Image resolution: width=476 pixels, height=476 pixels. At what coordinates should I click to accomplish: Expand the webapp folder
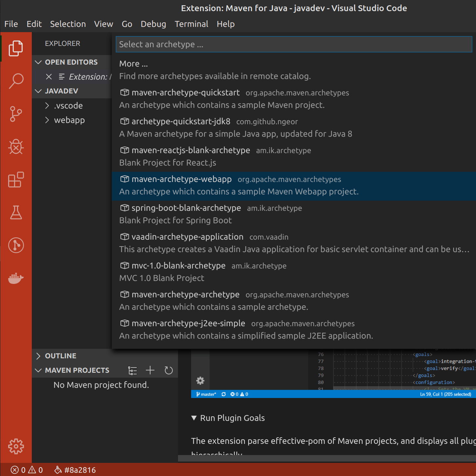(x=47, y=120)
